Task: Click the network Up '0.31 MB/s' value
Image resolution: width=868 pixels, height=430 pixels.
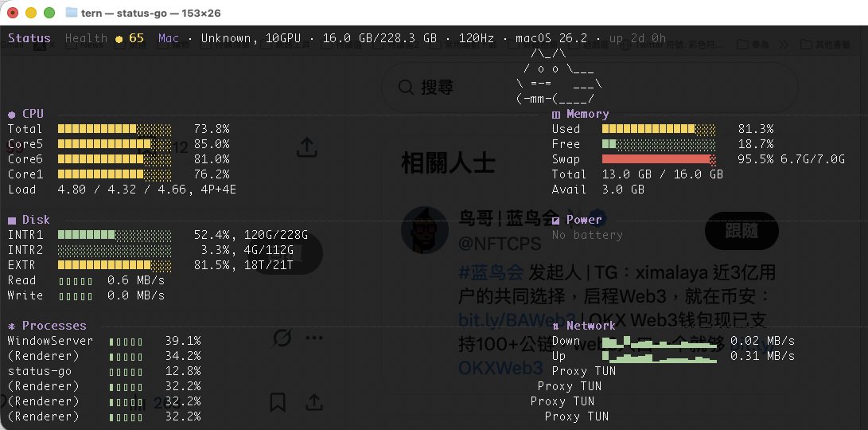Action: click(x=763, y=356)
